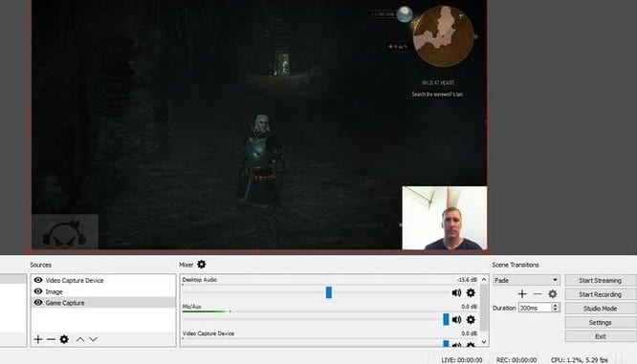The height and width of the screenshot is (364, 637).
Task: Move selected source down
Action: (94, 339)
